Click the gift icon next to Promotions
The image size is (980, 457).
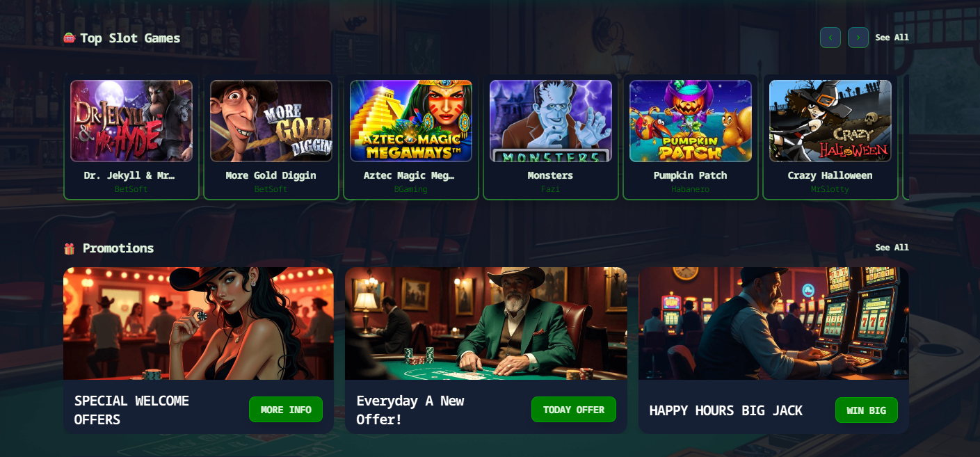(69, 248)
